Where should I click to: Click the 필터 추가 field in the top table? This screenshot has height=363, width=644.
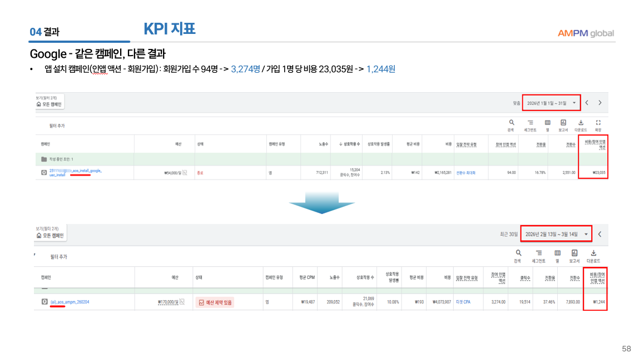(56, 126)
